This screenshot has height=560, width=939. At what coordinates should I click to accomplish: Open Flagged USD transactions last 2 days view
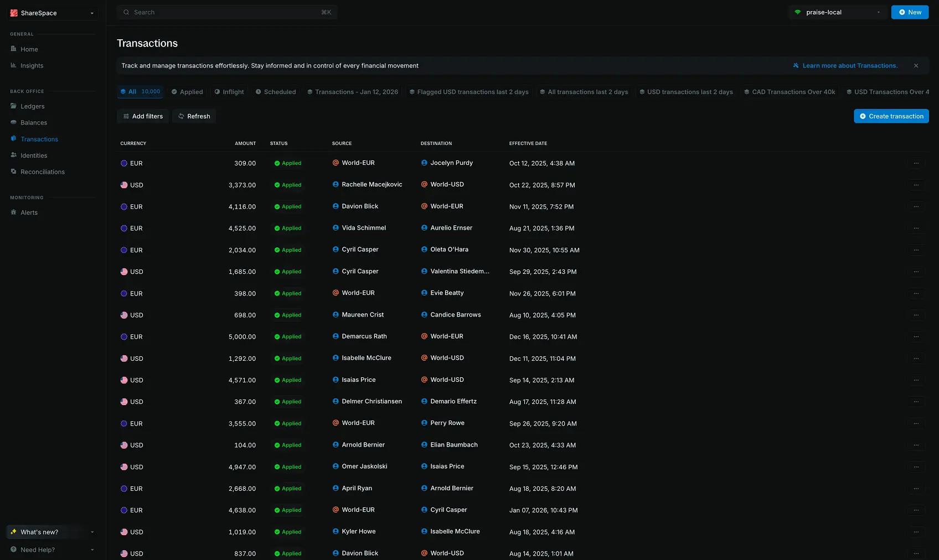click(469, 92)
